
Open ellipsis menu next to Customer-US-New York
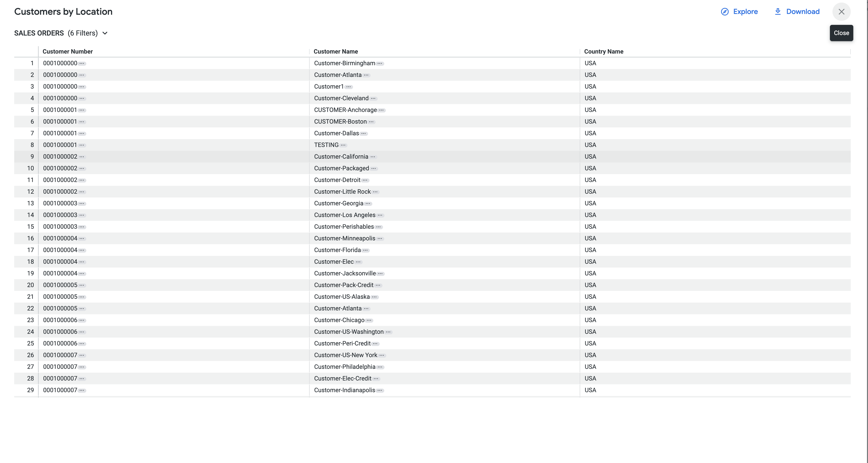click(382, 355)
